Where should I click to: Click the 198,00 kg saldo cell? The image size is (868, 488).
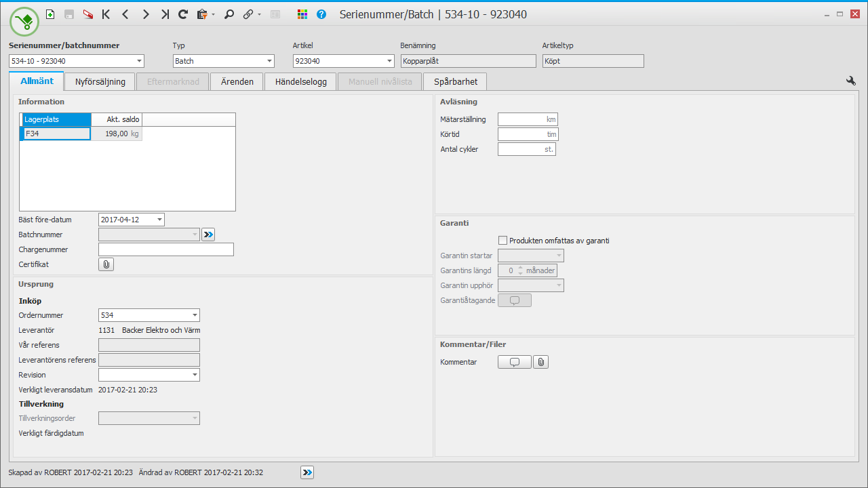(x=117, y=134)
